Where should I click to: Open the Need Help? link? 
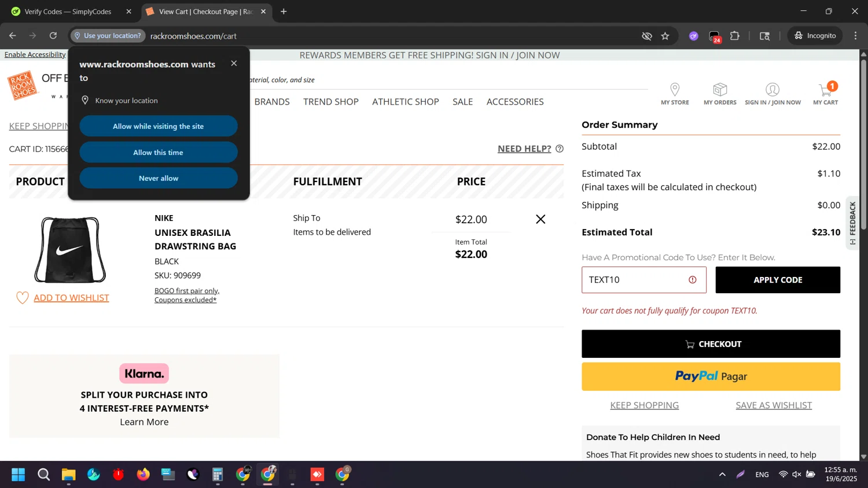(x=524, y=149)
